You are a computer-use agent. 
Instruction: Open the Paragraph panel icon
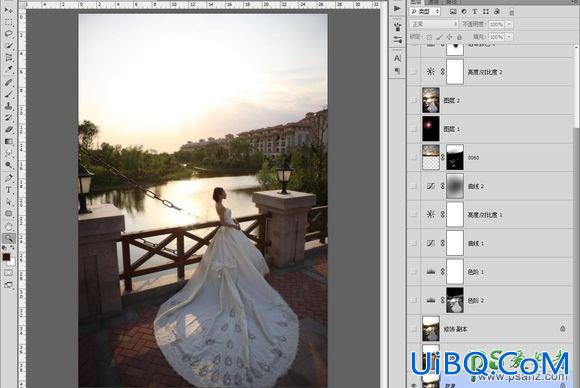pos(397,70)
